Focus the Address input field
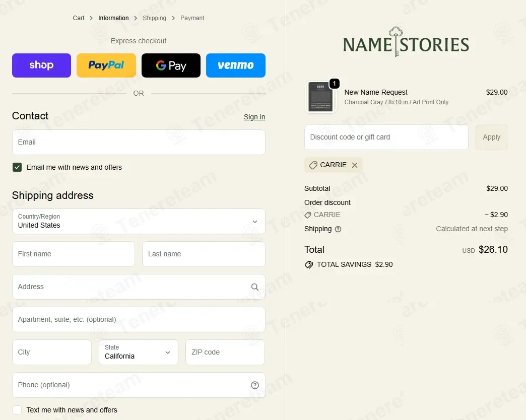This screenshot has height=420, width=526. (x=139, y=287)
